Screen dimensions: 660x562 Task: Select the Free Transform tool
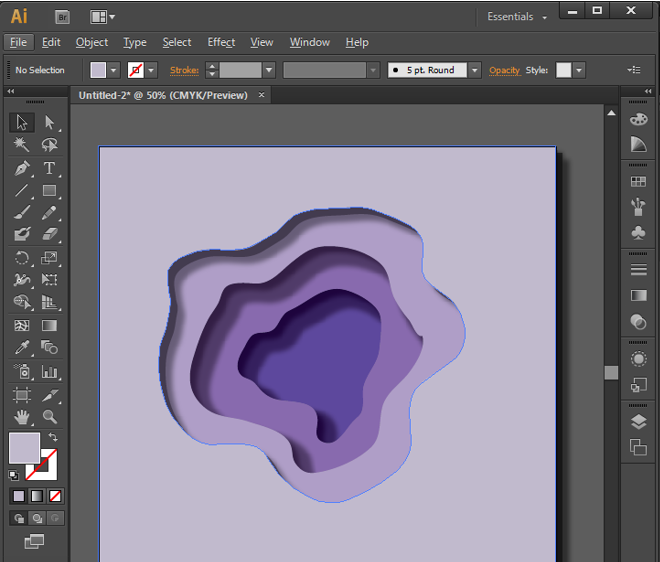[50, 280]
